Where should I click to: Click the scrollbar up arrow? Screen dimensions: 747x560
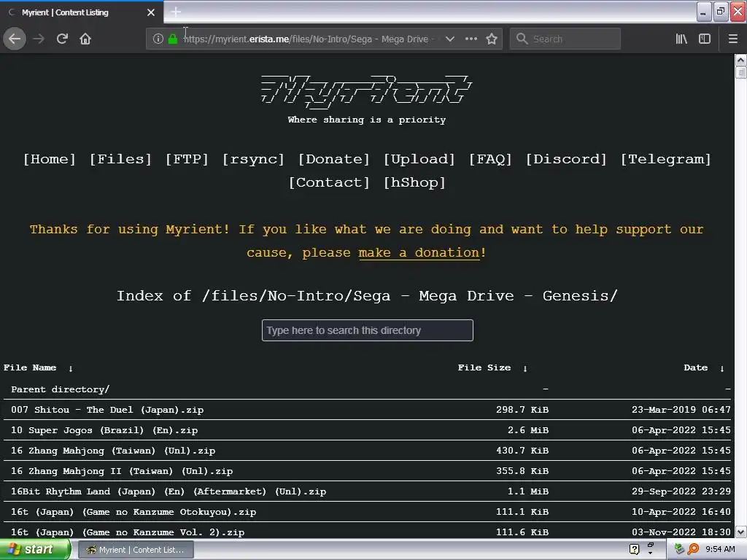pyautogui.click(x=741, y=60)
